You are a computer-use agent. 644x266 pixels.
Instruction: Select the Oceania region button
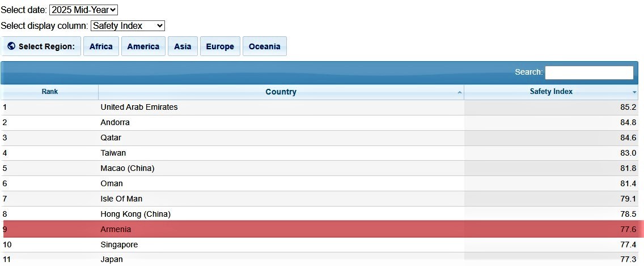(x=264, y=46)
